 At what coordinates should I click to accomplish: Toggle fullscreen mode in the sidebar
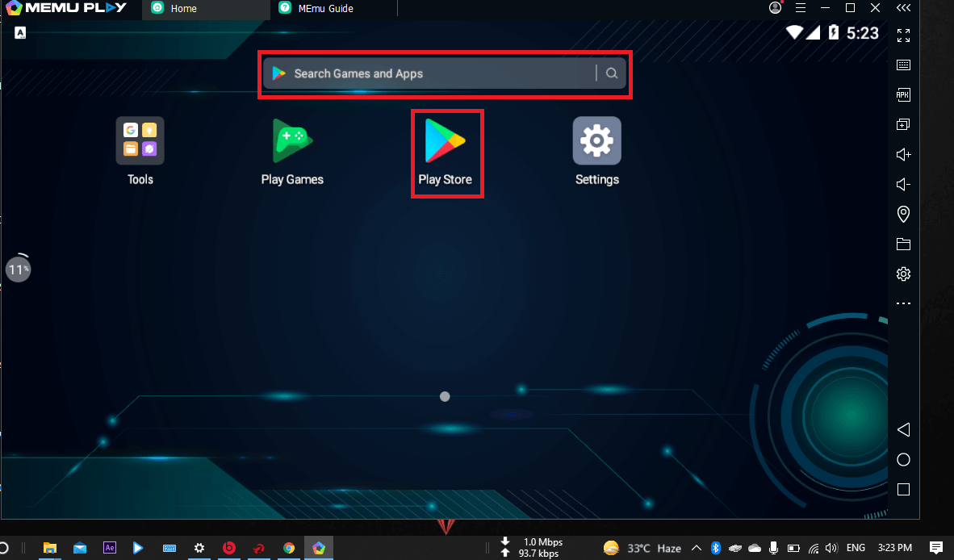point(903,36)
